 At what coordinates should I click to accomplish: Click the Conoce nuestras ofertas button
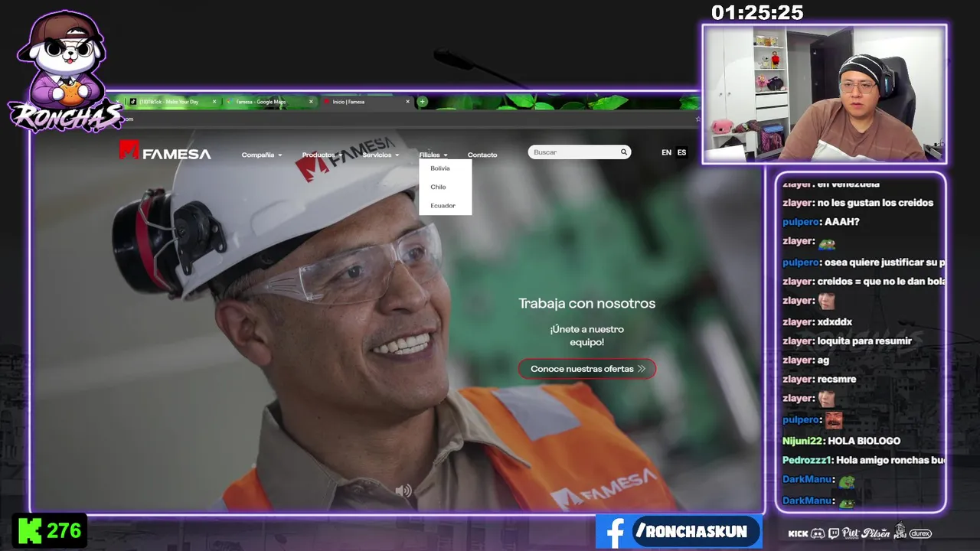click(587, 369)
